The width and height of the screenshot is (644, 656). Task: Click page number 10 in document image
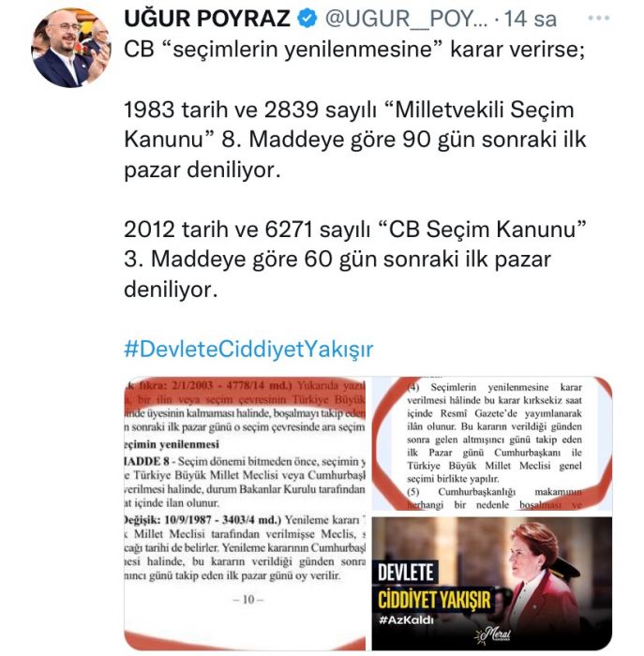click(x=248, y=600)
